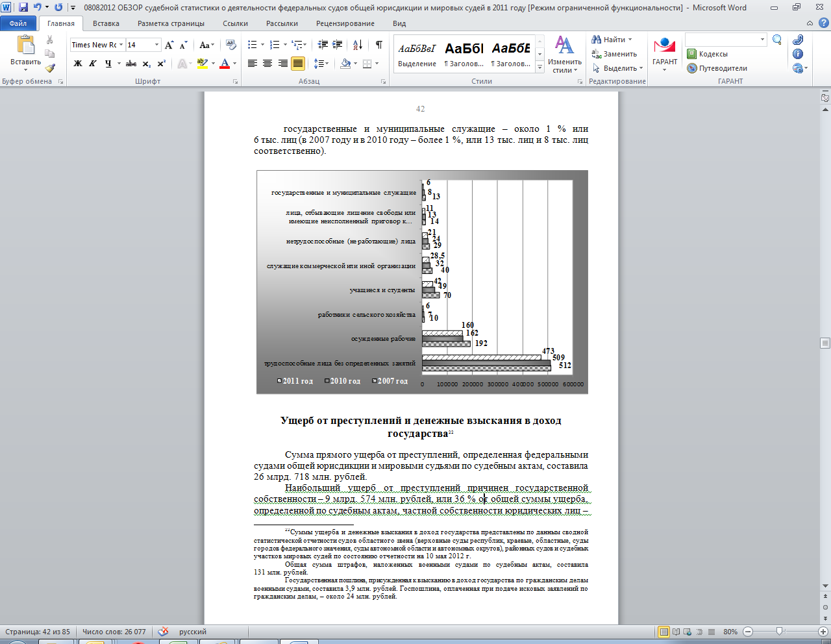
Task: Click the zoom out minus button
Action: coord(747,632)
